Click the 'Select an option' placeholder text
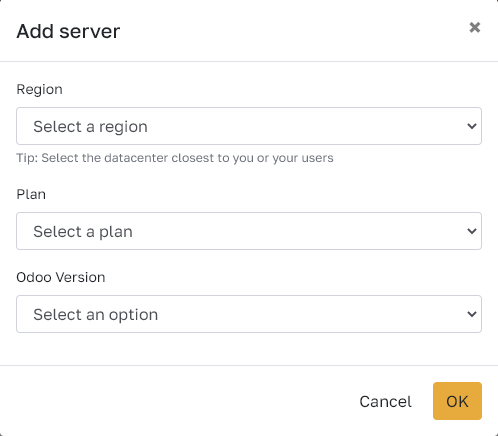 coord(96,315)
